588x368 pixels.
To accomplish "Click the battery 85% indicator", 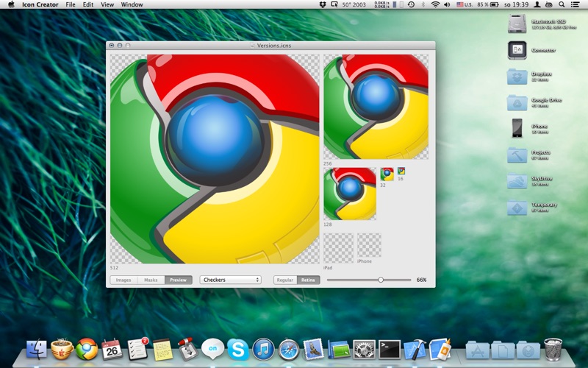I will (x=488, y=4).
